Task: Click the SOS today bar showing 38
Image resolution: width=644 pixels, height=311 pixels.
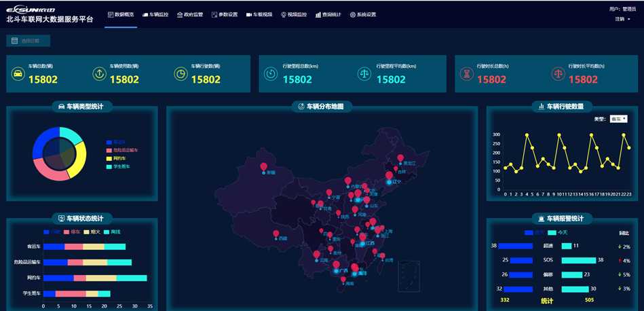Action: [579, 261]
